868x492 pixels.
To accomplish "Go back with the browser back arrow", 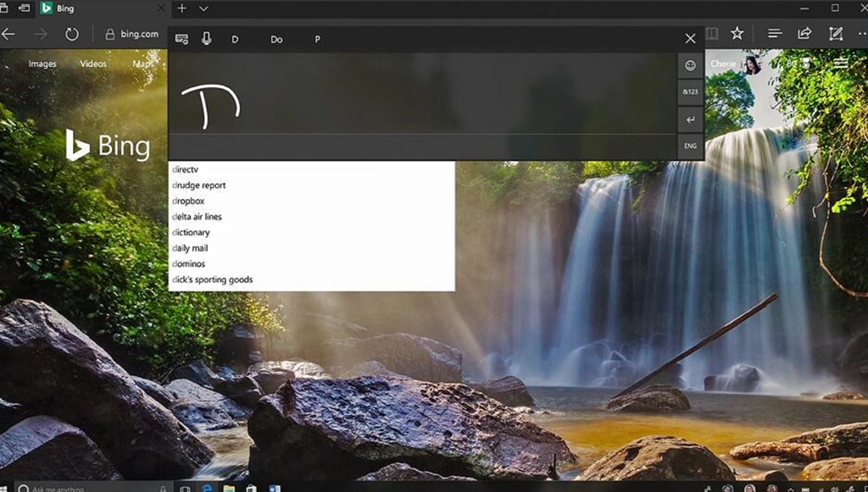I will tap(8, 34).
